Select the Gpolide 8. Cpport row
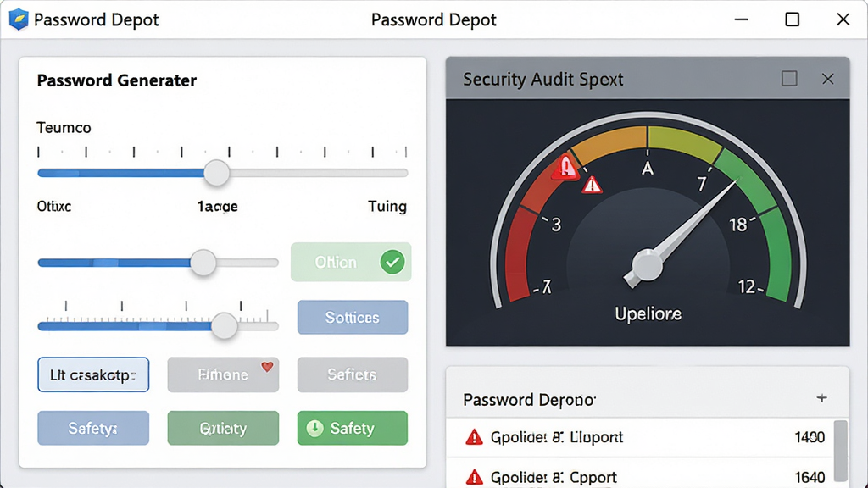Viewport: 868px width, 488px height. (640, 474)
